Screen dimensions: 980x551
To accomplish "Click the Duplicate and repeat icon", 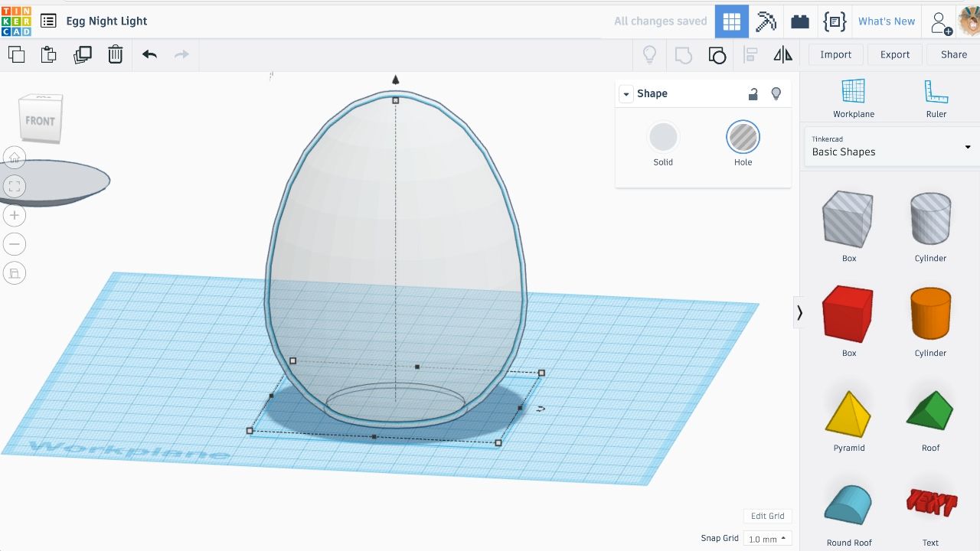I will (x=82, y=54).
